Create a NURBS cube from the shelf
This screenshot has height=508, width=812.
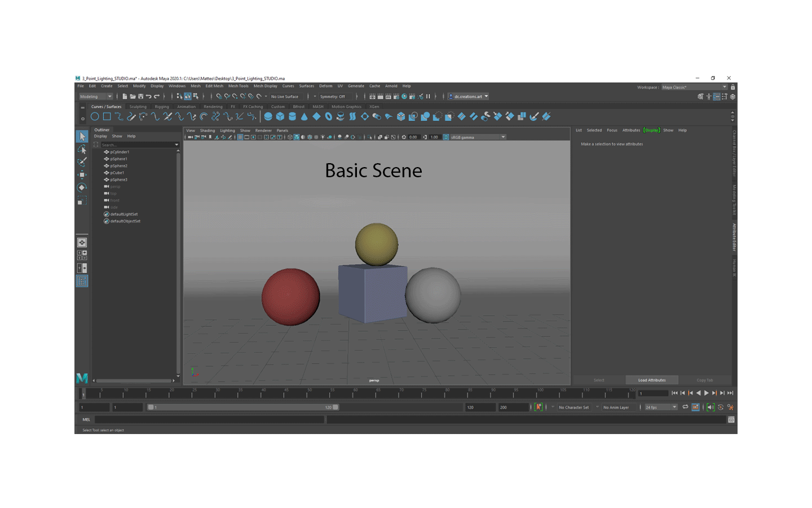[280, 117]
